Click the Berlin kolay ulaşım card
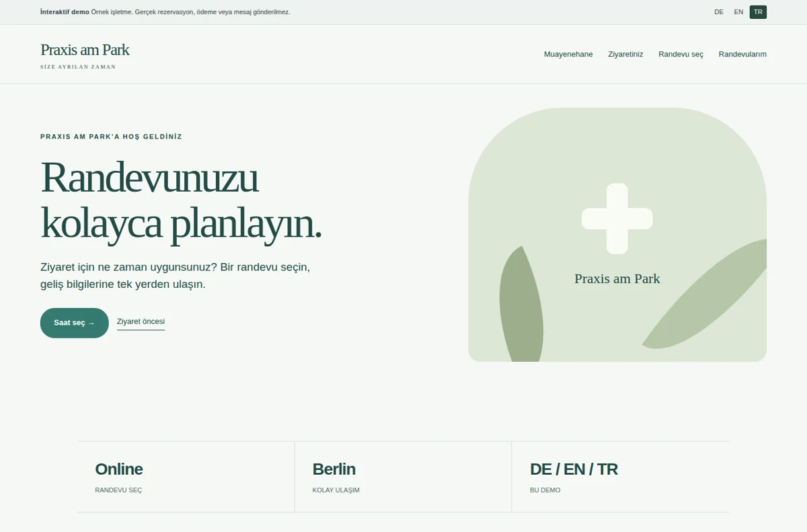This screenshot has height=532, width=807. (403, 477)
